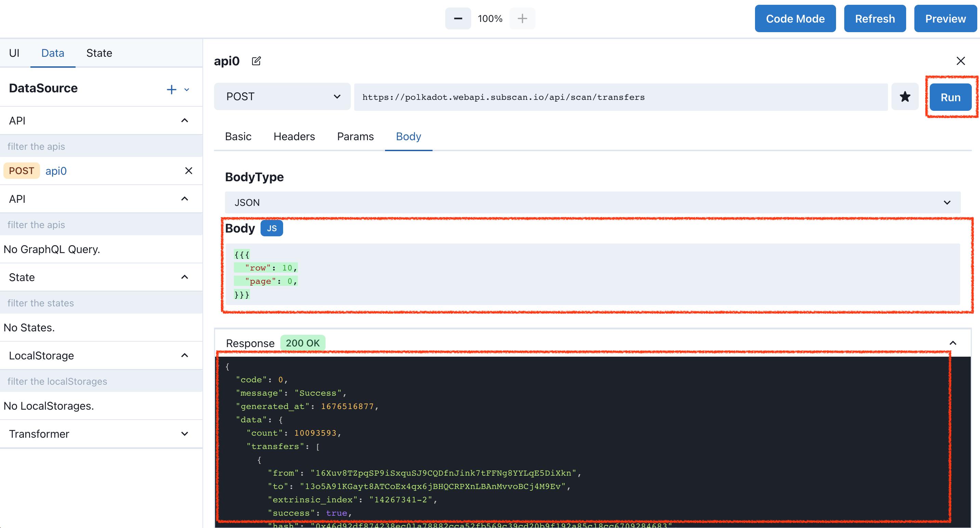The image size is (980, 528).
Task: Open the DataSource add-type dropdown arrow
Action: coord(187,90)
